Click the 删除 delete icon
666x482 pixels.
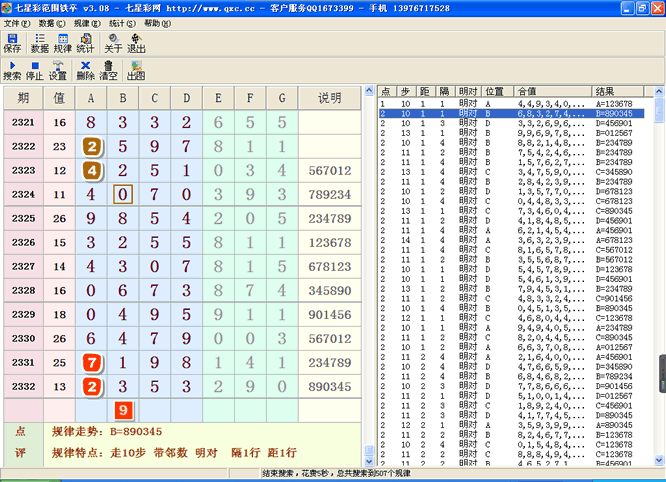[85, 70]
